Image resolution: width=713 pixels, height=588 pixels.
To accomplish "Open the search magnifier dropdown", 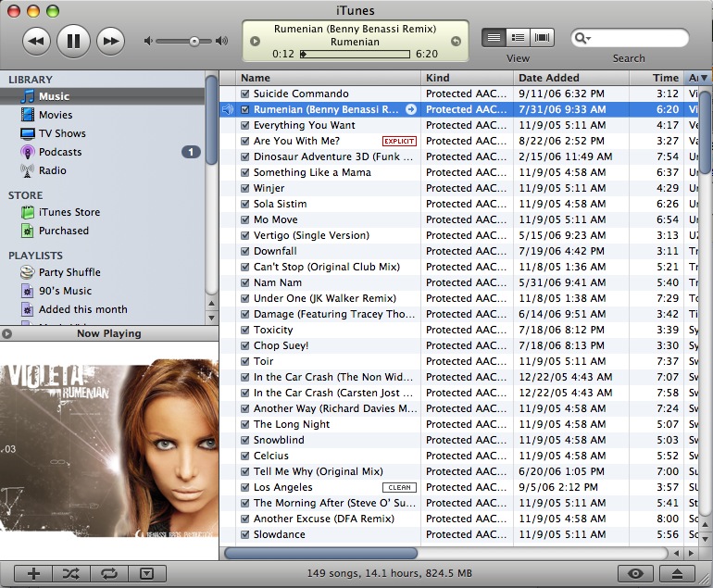I will [x=582, y=38].
